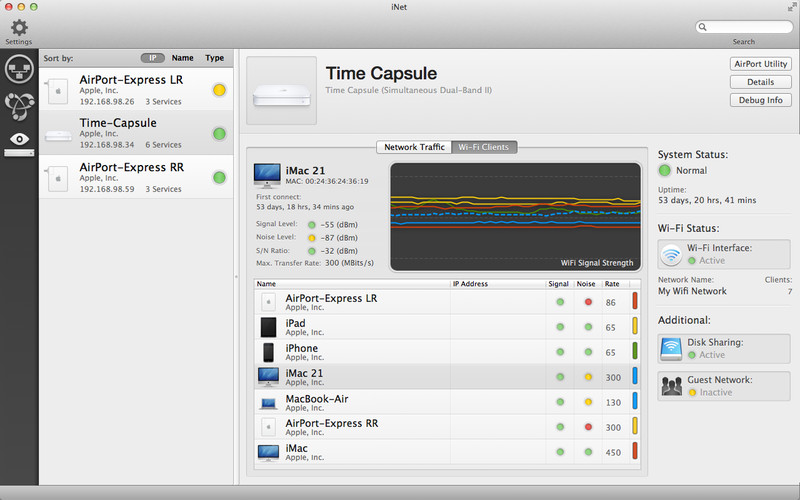Select the MacBook-Air client row
The width and height of the screenshot is (800, 500).
[x=447, y=402]
